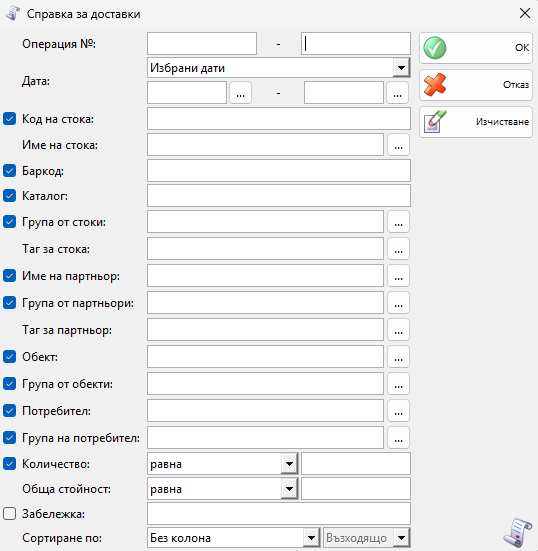Toggle the Количество checkbox
The height and width of the screenshot is (551, 538).
[x=9, y=464]
